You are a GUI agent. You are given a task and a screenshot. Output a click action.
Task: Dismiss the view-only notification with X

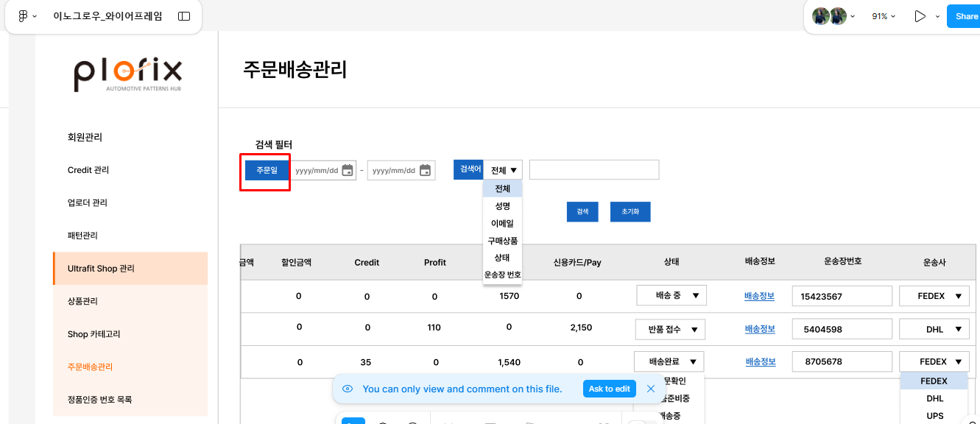tap(651, 389)
